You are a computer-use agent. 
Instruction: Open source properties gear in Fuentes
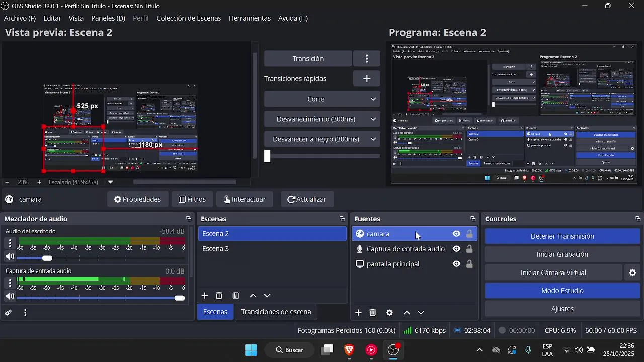tap(389, 313)
